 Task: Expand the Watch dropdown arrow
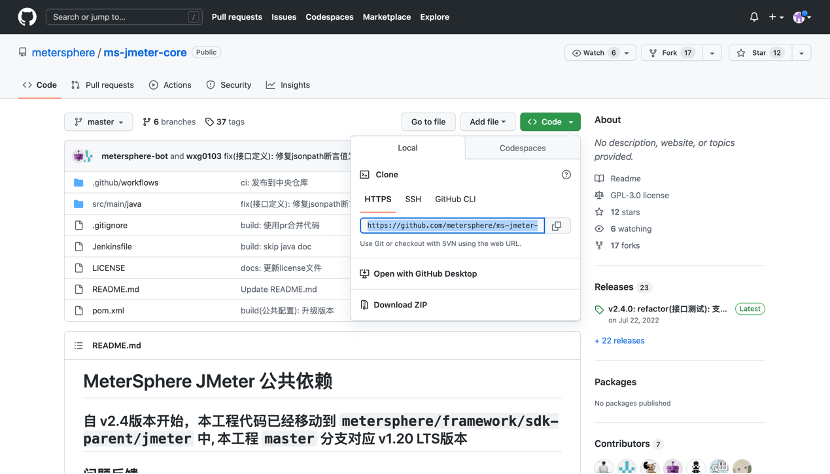point(627,53)
